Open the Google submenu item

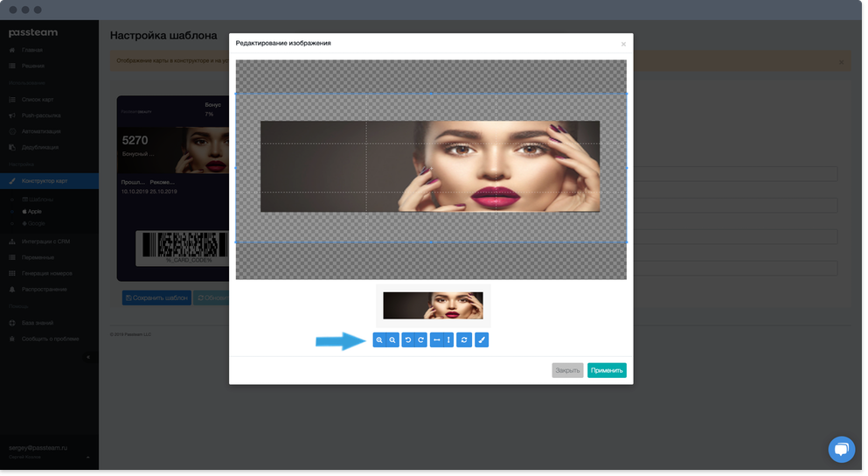pos(34,224)
